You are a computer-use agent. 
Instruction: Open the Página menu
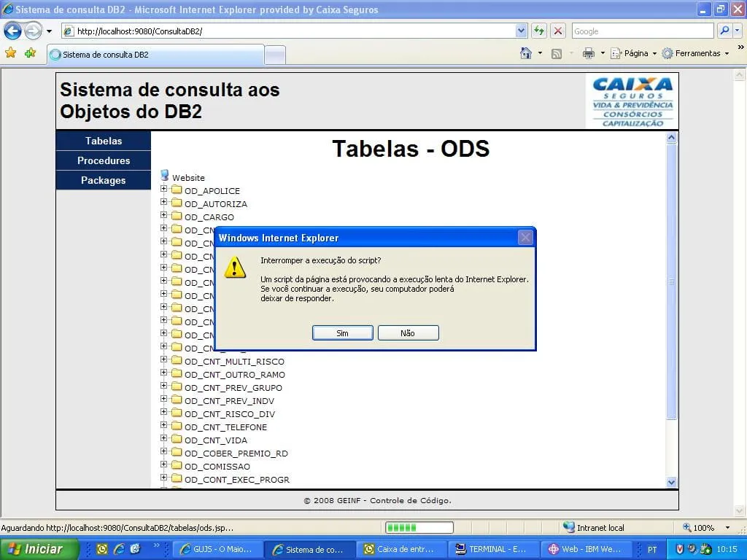634,53
